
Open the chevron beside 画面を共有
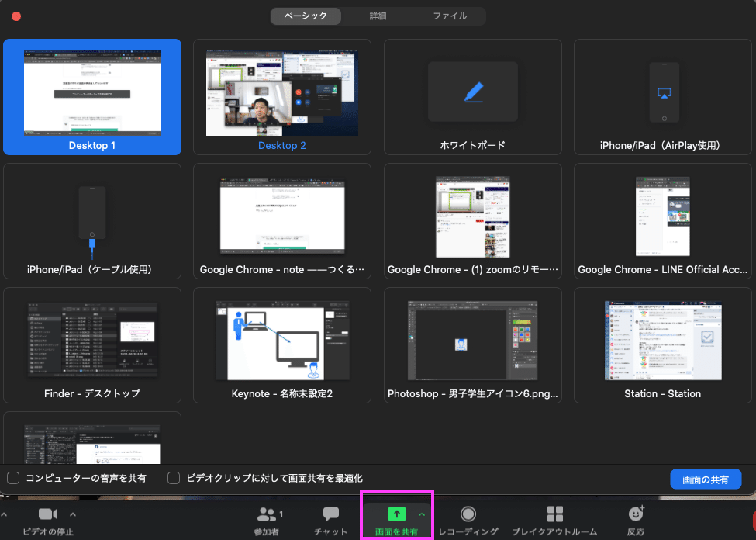pos(422,514)
